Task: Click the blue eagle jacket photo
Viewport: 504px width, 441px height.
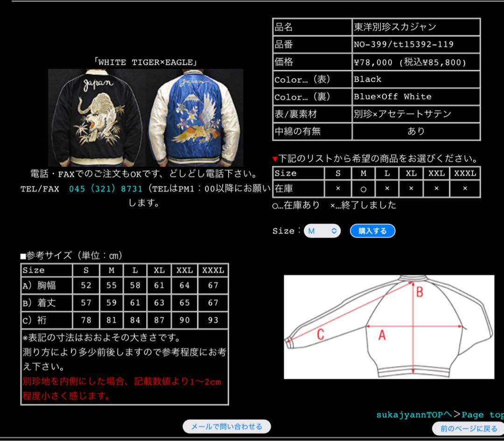Action: 195,118
